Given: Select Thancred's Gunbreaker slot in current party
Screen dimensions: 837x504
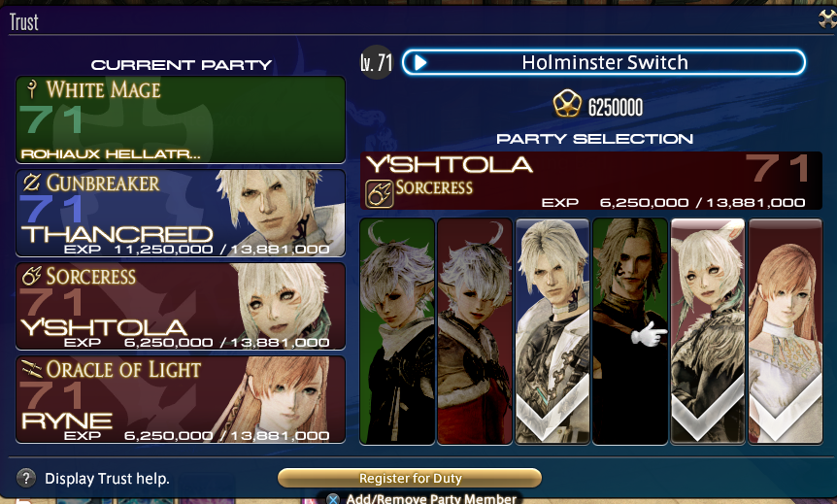Looking at the screenshot, I should point(181,213).
